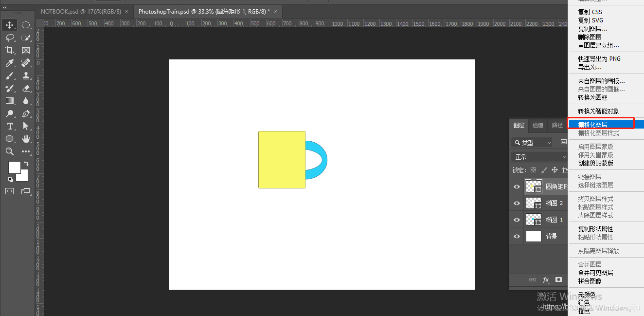Viewport: 644px width, 316px height.
Task: Select the Pen tool
Action: point(26,113)
